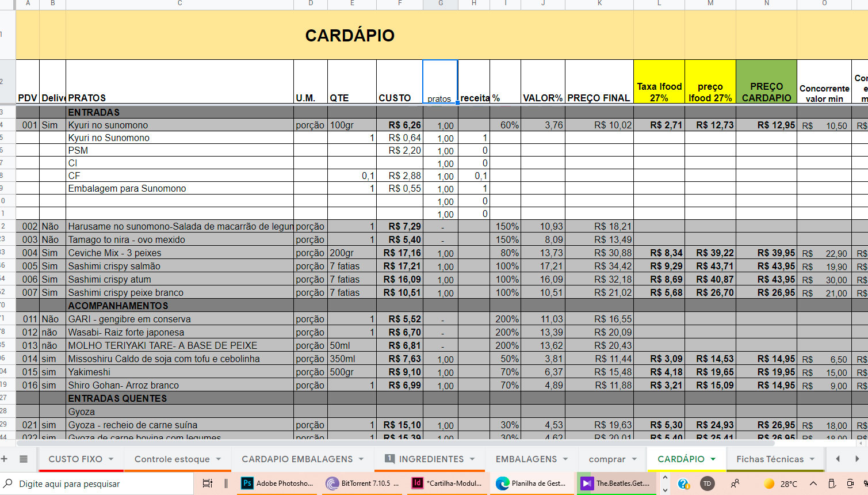868x495 pixels.
Task: Open the CARDÁPIO tab dropdown arrow
Action: (713, 459)
